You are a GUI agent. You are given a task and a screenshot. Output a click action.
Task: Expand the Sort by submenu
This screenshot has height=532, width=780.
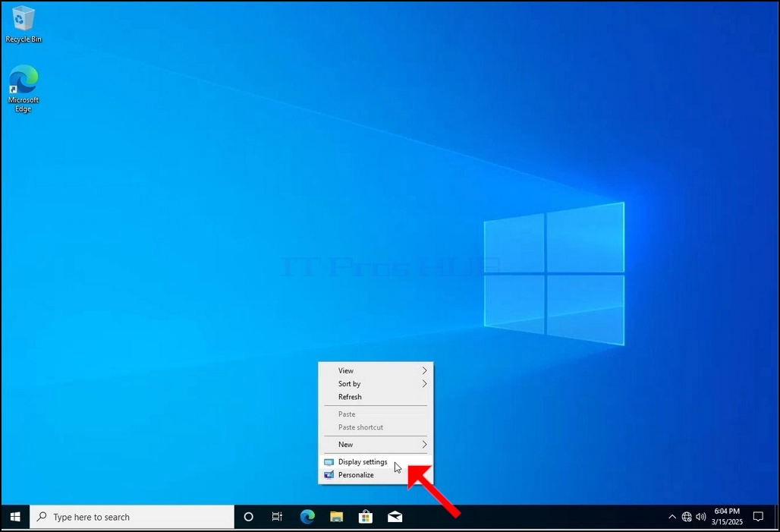point(376,384)
